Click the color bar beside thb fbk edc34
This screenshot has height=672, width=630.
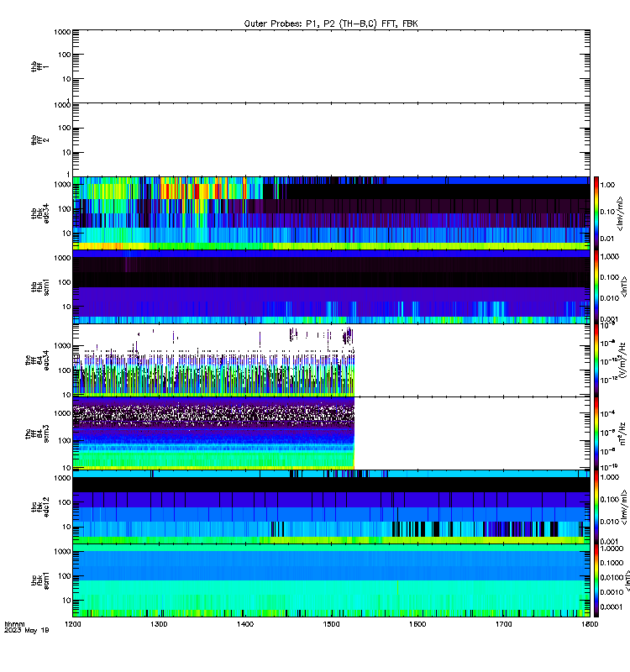[596, 213]
